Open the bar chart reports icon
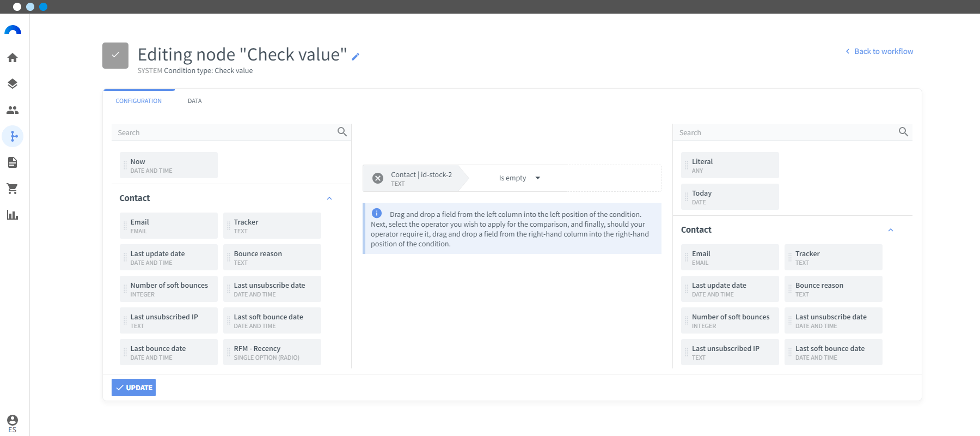Image resolution: width=980 pixels, height=436 pixels. (x=13, y=215)
